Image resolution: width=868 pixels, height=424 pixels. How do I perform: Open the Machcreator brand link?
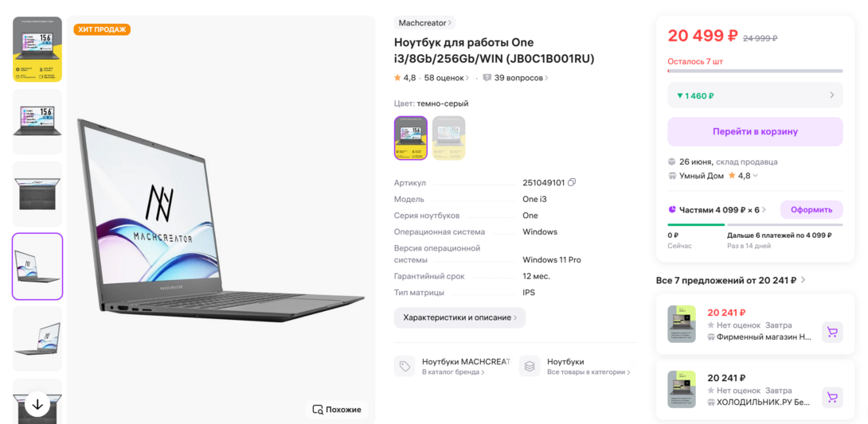point(425,23)
